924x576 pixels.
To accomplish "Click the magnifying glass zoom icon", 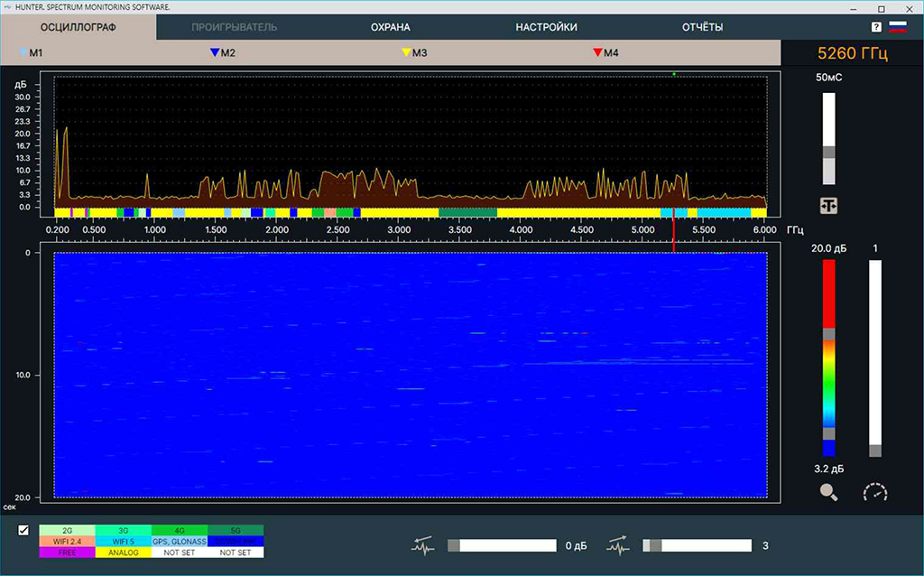I will [x=828, y=492].
